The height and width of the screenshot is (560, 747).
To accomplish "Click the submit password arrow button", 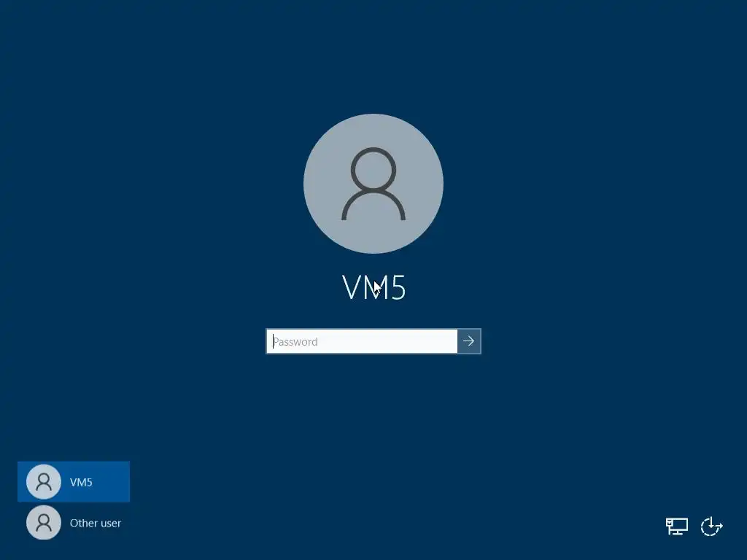I will (469, 341).
